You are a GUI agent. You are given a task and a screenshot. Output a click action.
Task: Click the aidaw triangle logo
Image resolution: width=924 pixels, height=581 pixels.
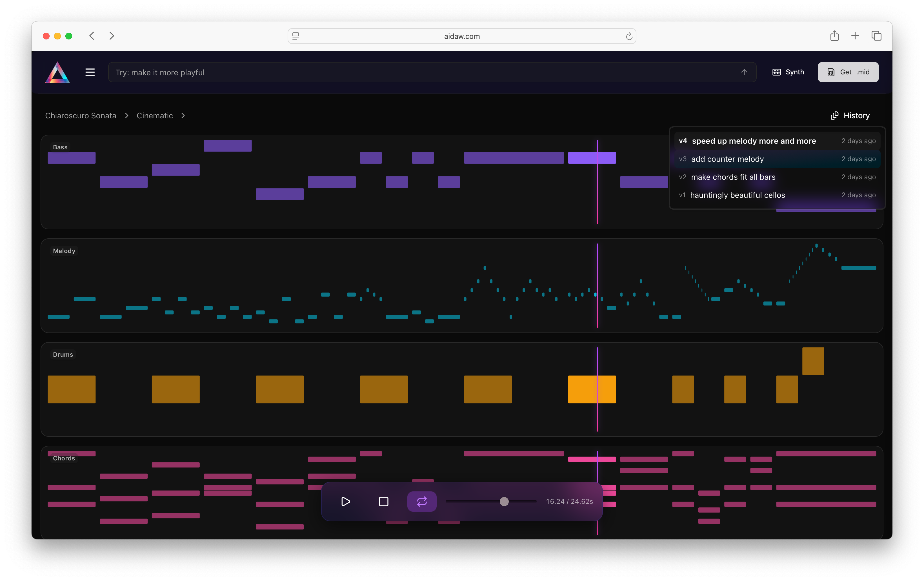point(57,72)
